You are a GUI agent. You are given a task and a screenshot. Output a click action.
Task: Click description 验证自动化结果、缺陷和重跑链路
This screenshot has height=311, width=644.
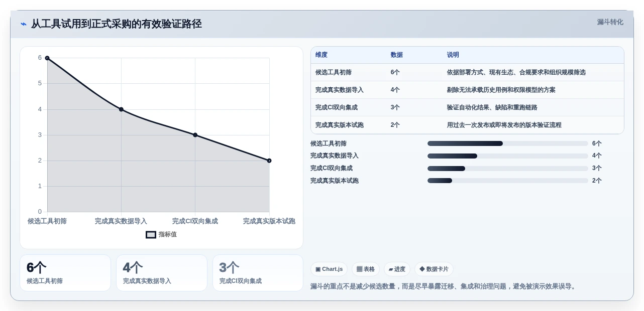(492, 107)
